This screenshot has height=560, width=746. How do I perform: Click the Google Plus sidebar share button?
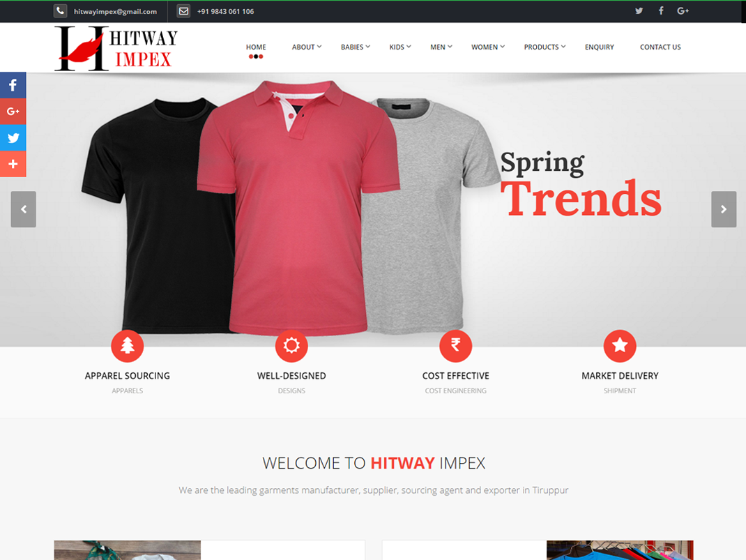point(13,112)
